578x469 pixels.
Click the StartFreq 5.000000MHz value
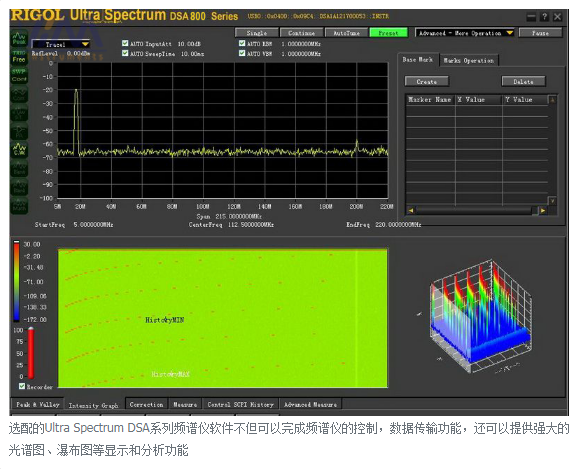click(93, 224)
